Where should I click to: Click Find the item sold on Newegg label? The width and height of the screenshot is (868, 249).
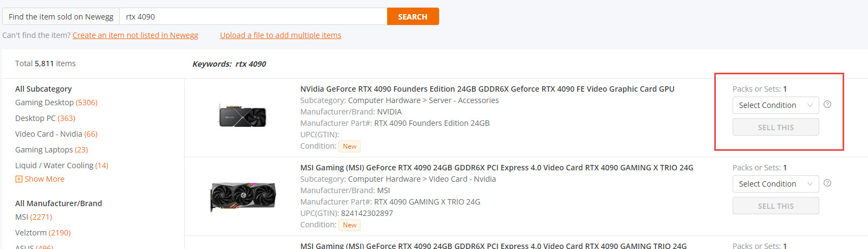61,17
